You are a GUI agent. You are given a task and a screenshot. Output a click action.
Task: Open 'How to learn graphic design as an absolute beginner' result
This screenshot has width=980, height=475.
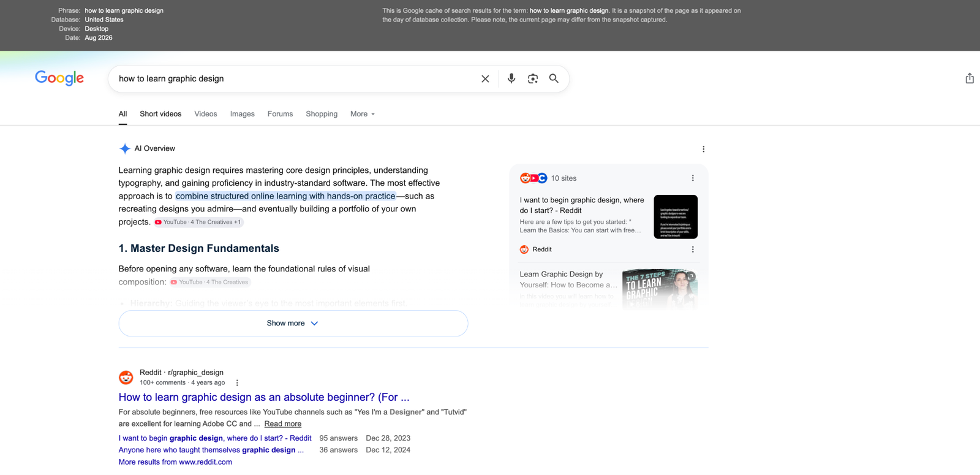[264, 397]
